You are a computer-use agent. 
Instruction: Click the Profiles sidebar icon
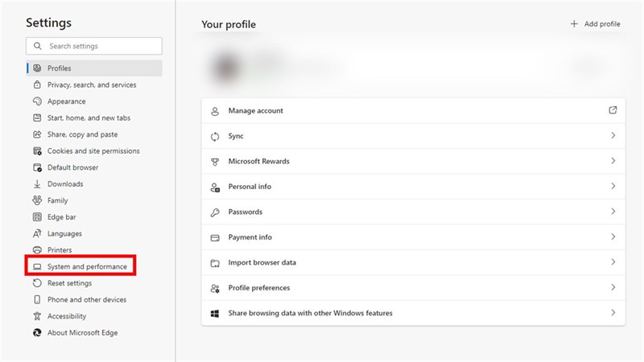pyautogui.click(x=37, y=68)
